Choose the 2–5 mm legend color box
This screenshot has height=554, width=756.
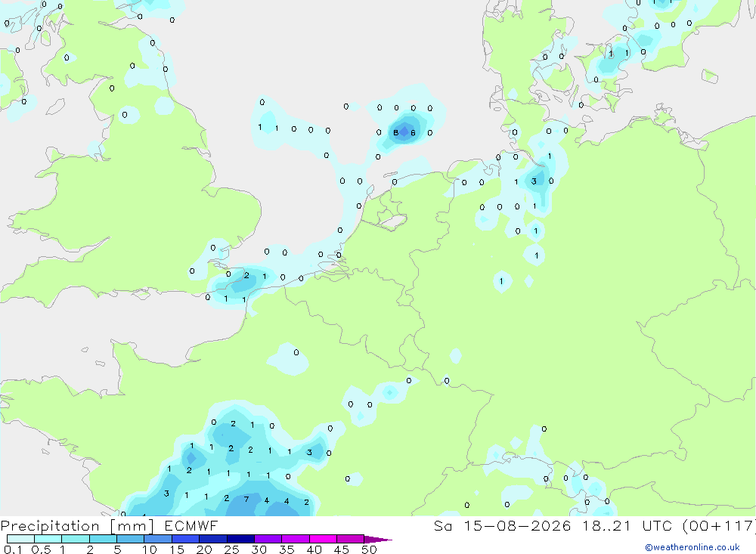[x=103, y=539]
